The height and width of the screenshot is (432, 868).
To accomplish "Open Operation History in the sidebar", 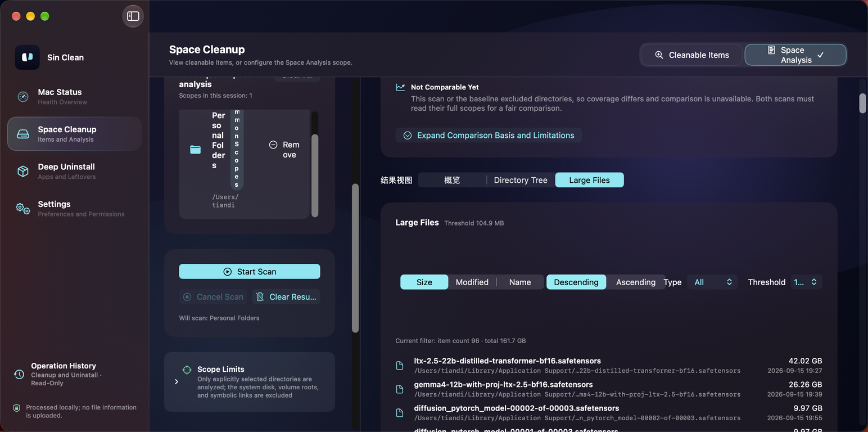I will 74,375.
